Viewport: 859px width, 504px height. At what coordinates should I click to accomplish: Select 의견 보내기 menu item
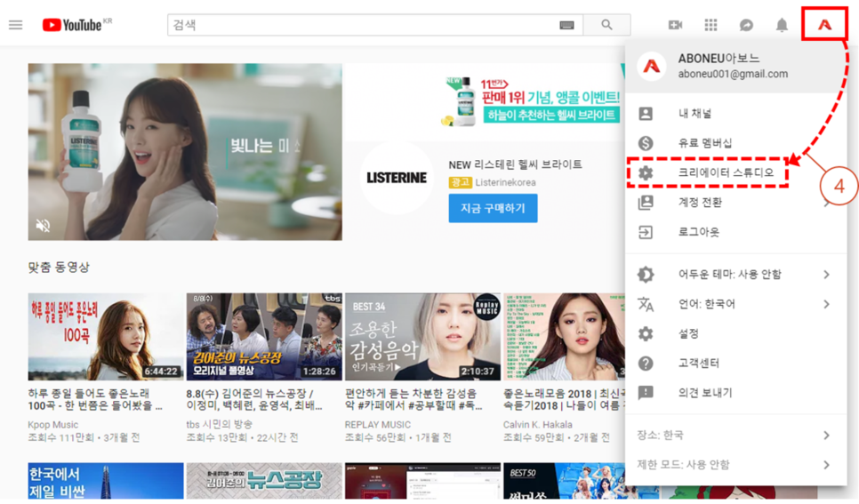pyautogui.click(x=735, y=392)
